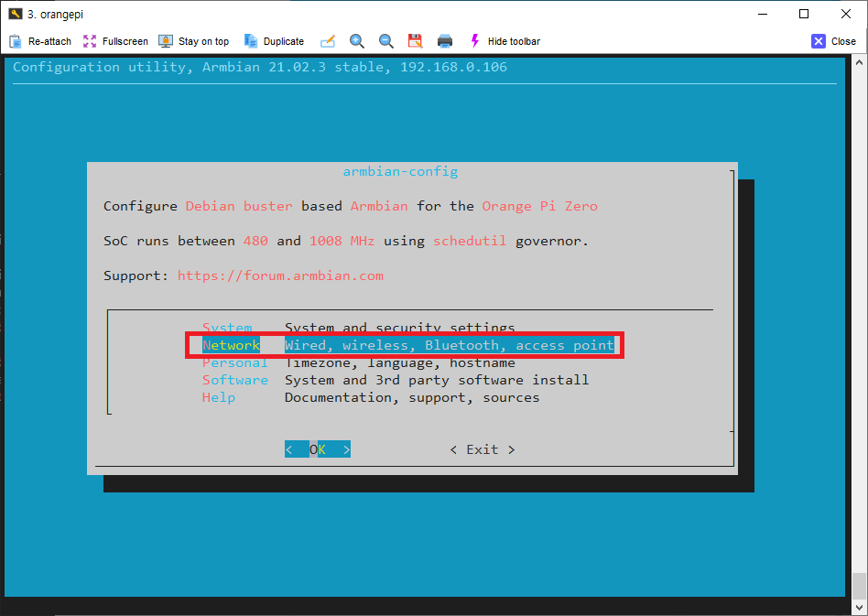Toggle Fullscreen mode icon
This screenshot has height=616, width=868.
tap(90, 41)
